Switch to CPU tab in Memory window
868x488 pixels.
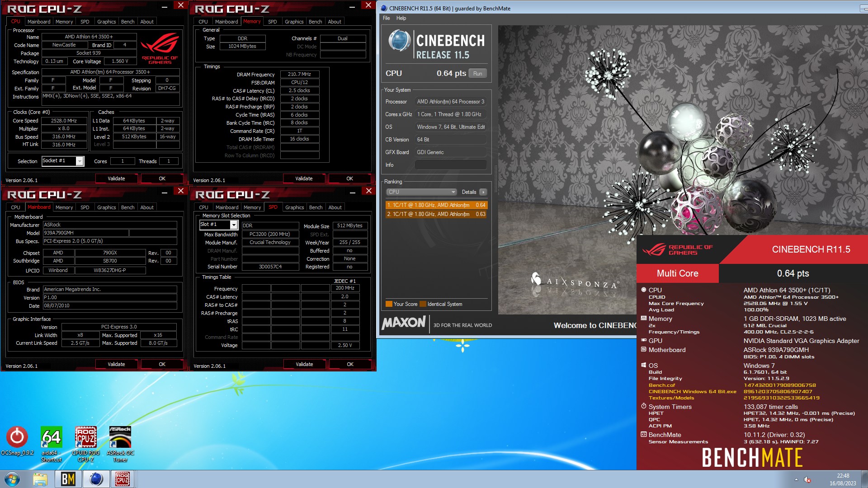tap(203, 22)
